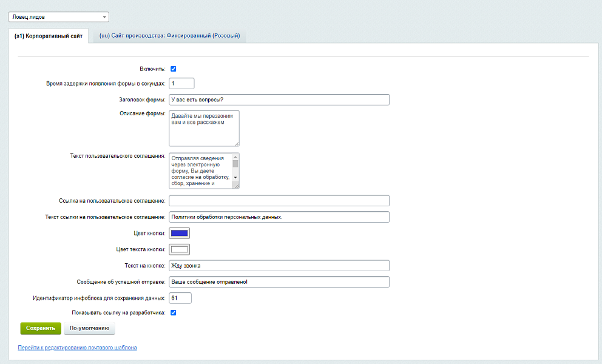Click inside the user agreement text area
Viewport: 602px width, 364px height.
200,170
